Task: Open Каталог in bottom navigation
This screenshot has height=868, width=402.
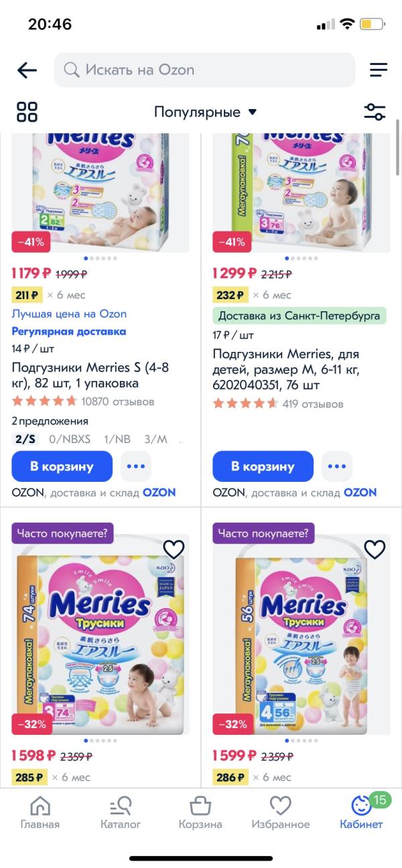Action: (121, 812)
